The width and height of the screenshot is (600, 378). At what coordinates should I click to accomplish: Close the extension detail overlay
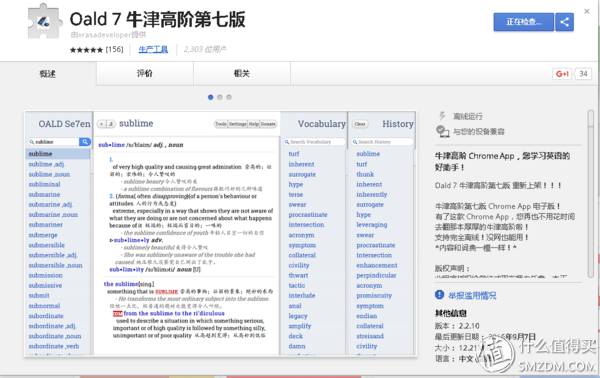tap(587, 11)
